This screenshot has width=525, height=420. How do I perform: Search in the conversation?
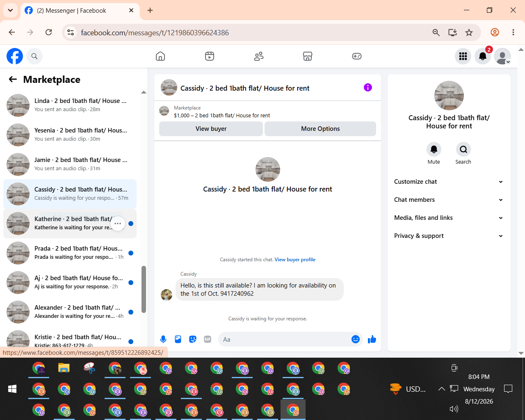463,149
